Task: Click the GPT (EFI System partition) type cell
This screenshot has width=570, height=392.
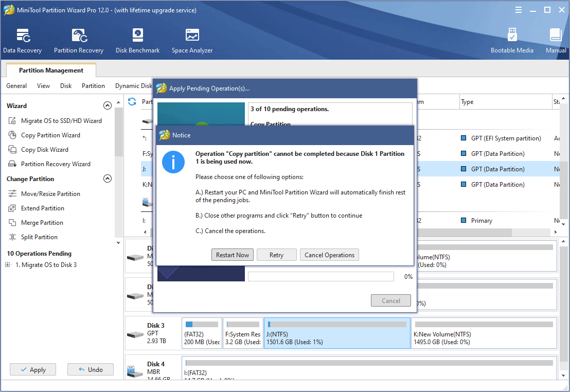Action: tap(506, 138)
